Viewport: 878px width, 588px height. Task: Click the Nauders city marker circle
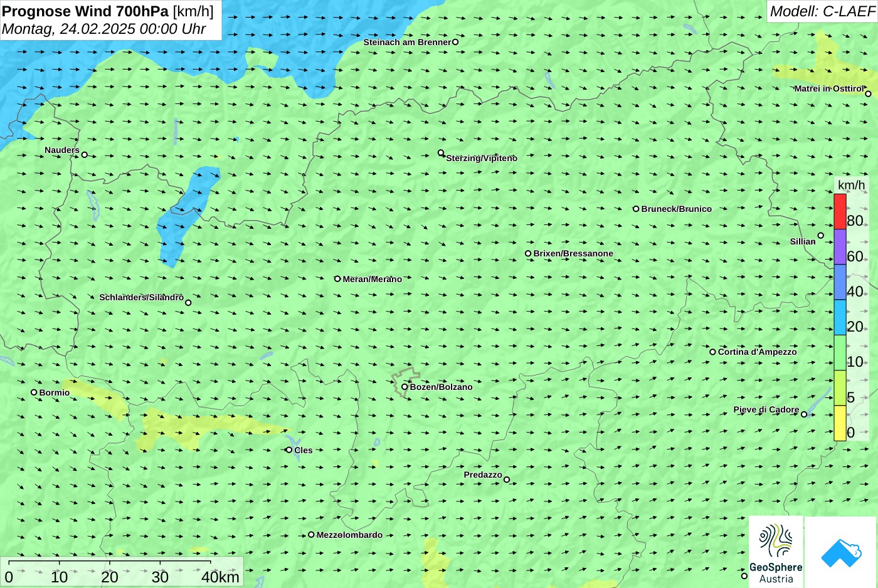click(85, 155)
